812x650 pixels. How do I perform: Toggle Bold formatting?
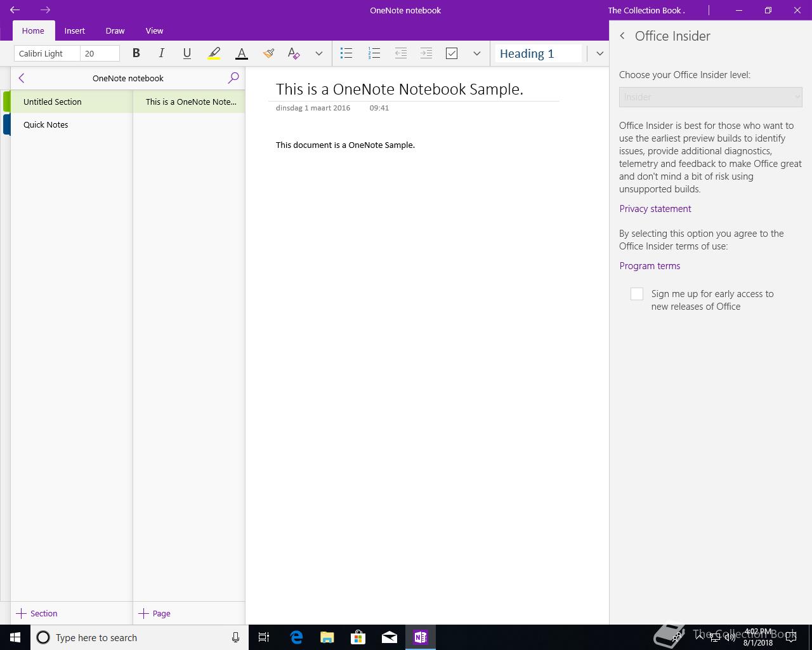(x=136, y=53)
